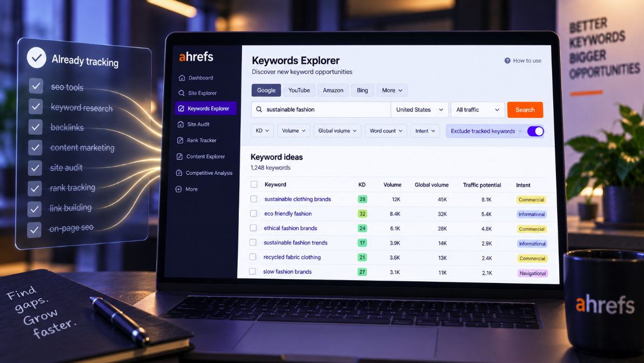Select checkbox for ethical fashion brands
This screenshot has height=363, width=644.
pyautogui.click(x=253, y=228)
